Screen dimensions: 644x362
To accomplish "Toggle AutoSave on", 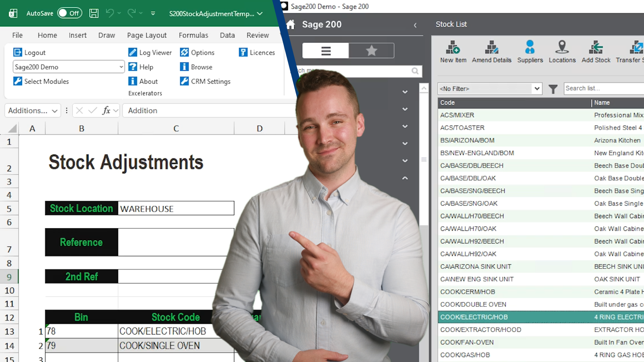I will click(x=69, y=13).
